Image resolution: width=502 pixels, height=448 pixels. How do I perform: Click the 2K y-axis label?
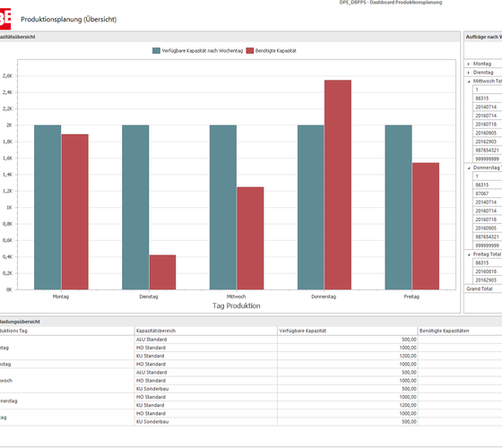click(9, 125)
